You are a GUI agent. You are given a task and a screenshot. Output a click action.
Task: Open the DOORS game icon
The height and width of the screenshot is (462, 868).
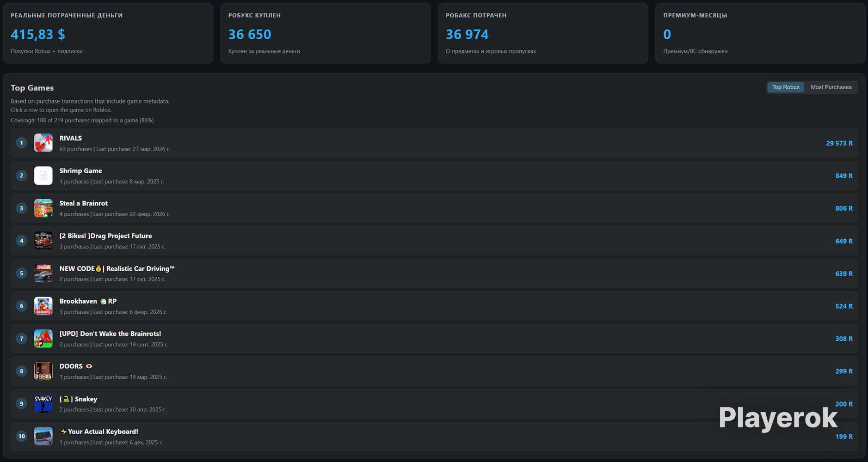[x=43, y=371]
